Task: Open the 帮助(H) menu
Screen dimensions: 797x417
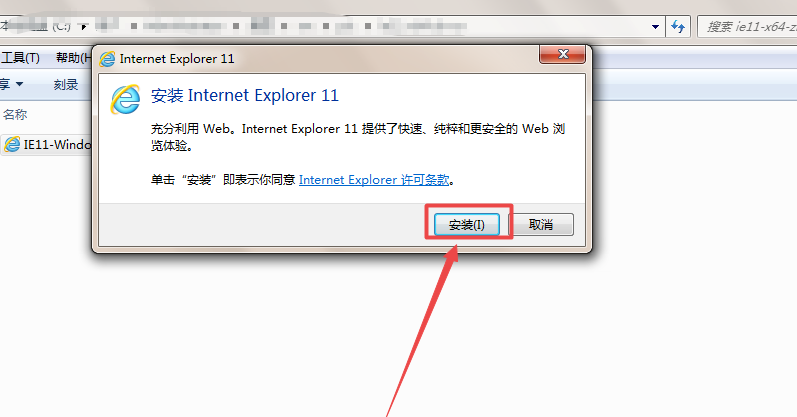Action: [73, 58]
